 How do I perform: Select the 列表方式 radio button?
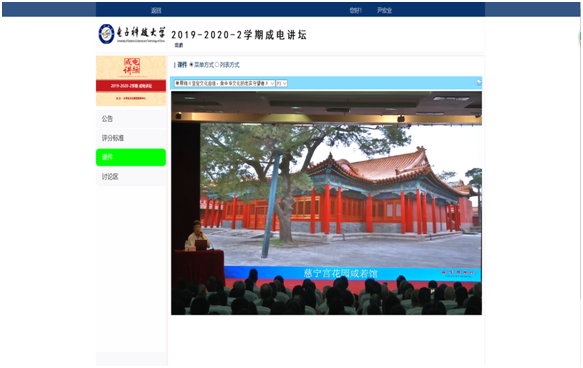click(217, 65)
